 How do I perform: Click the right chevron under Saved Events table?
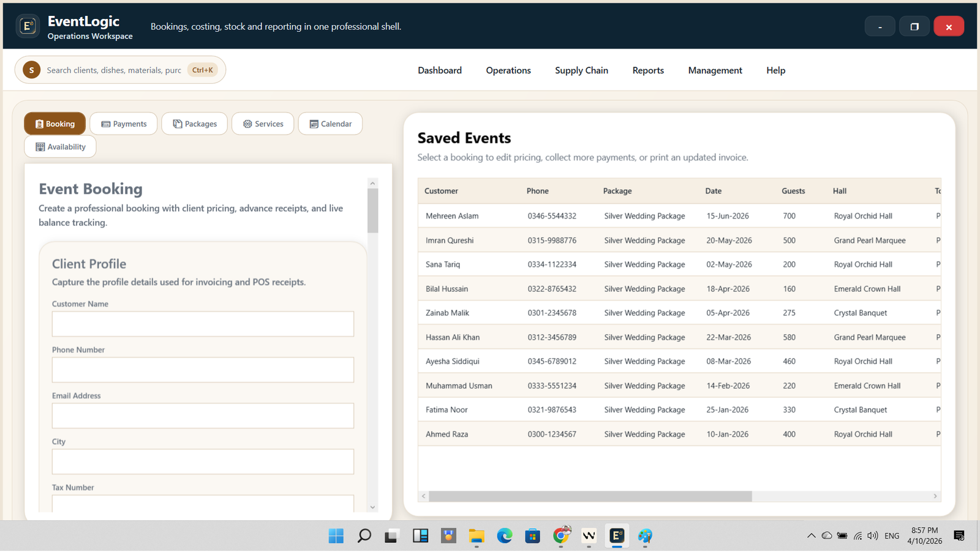click(935, 496)
